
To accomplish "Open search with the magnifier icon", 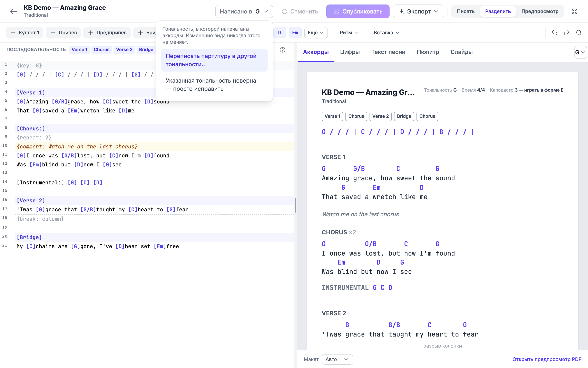I will 579,33.
